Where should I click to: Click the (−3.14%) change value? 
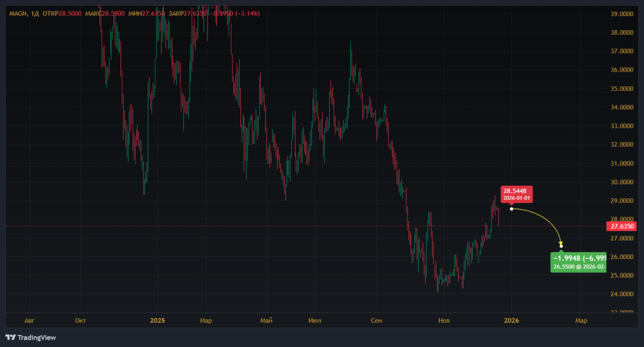(x=247, y=14)
